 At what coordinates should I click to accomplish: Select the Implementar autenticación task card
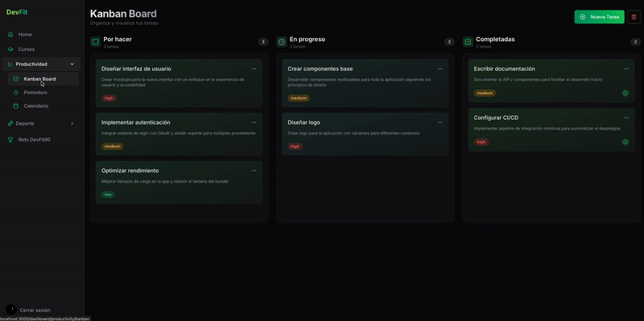179,134
